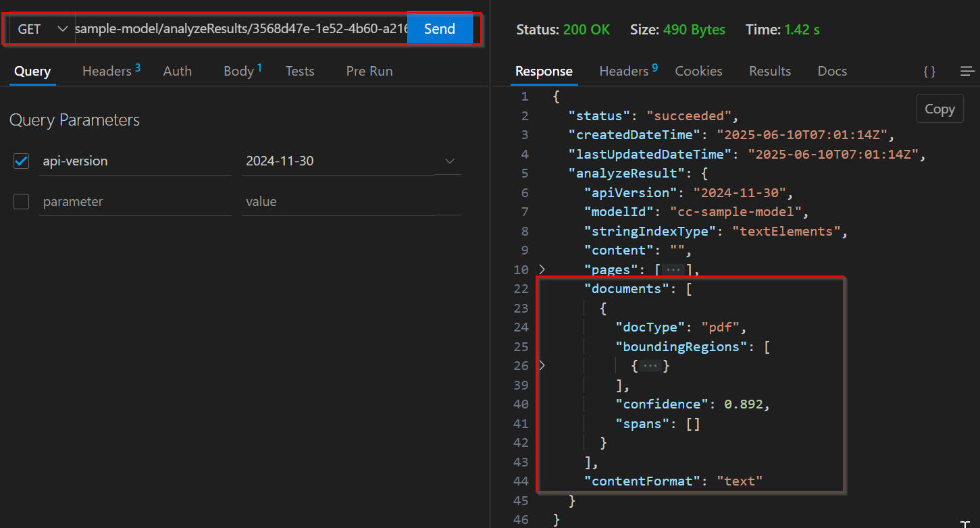Click the {} raw JSON view icon

click(x=929, y=71)
